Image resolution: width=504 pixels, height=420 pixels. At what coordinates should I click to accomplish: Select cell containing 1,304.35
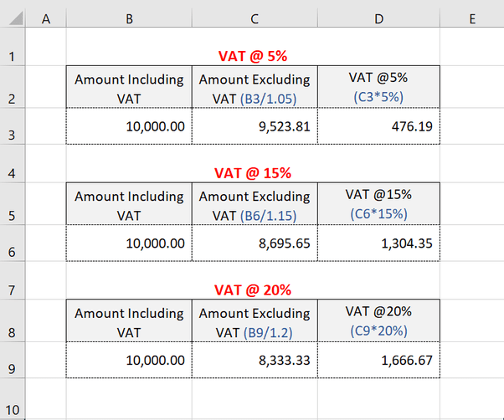click(378, 243)
